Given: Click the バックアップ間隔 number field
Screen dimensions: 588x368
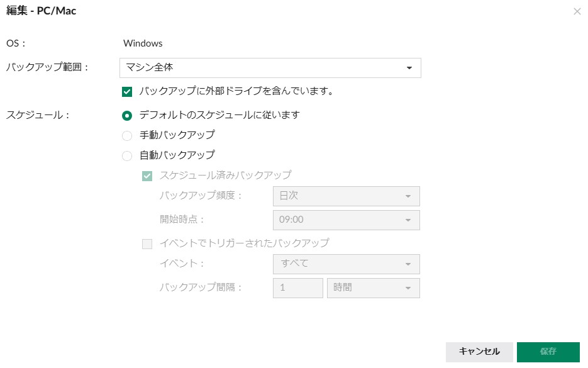Looking at the screenshot, I should coord(297,288).
